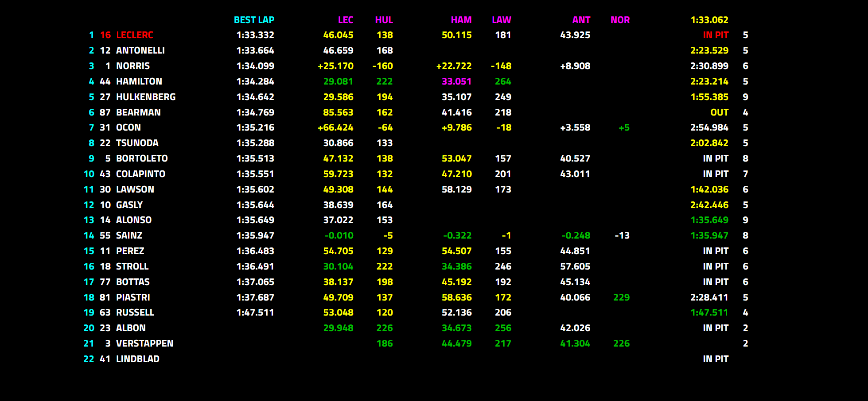Select driver name RUSSELL
This screenshot has width=868, height=401.
point(135,312)
